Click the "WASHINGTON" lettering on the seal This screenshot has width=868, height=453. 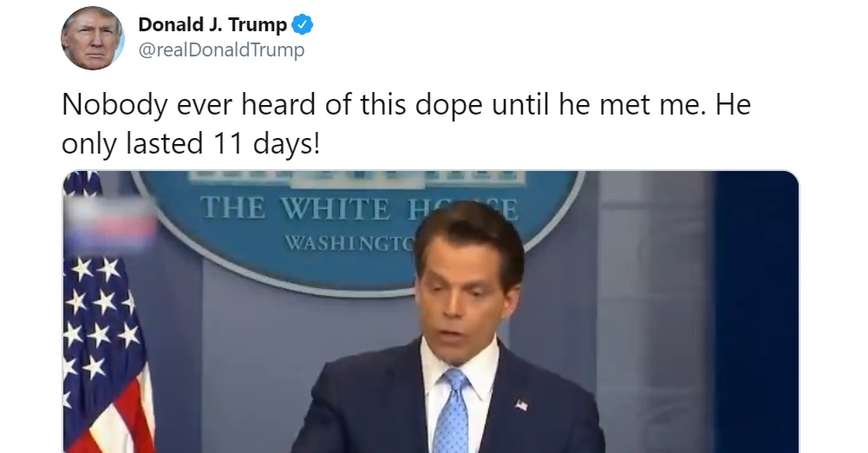click(x=349, y=242)
